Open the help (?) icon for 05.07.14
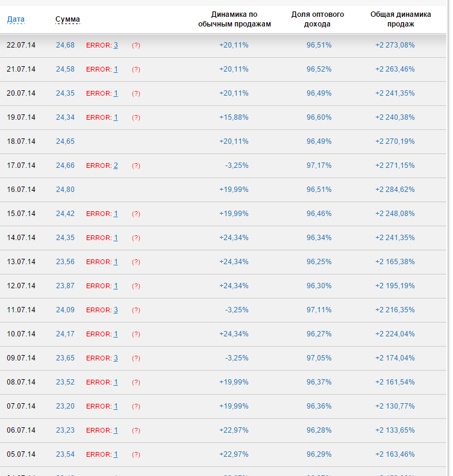Viewport: 453px width, 476px height. 136,454
